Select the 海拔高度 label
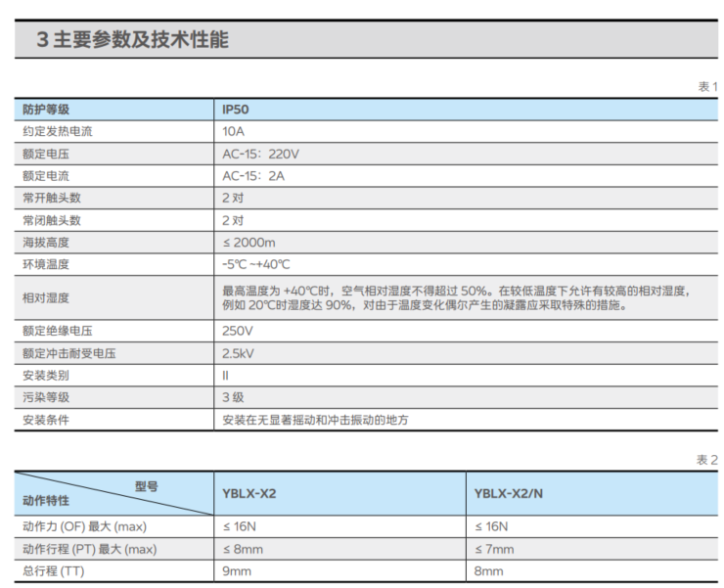This screenshot has height=588, width=724. click(46, 243)
